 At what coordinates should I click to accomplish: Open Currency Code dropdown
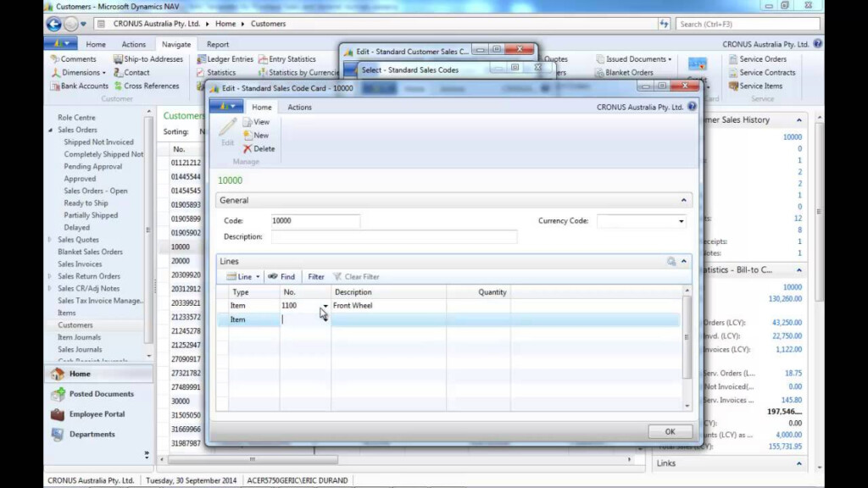point(681,221)
